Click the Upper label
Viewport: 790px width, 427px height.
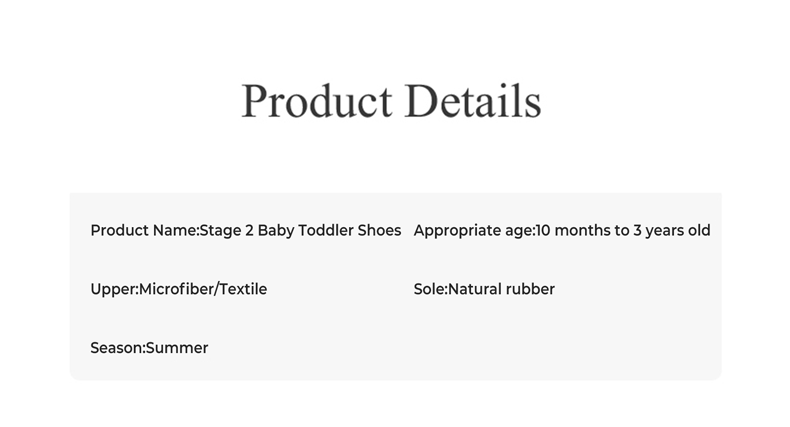coord(112,290)
